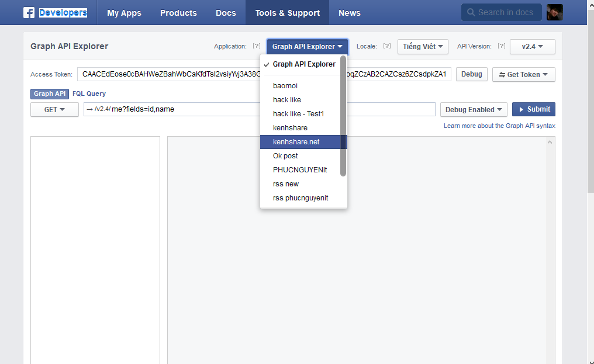
Task: Switch to the Graph API tab
Action: click(x=50, y=93)
